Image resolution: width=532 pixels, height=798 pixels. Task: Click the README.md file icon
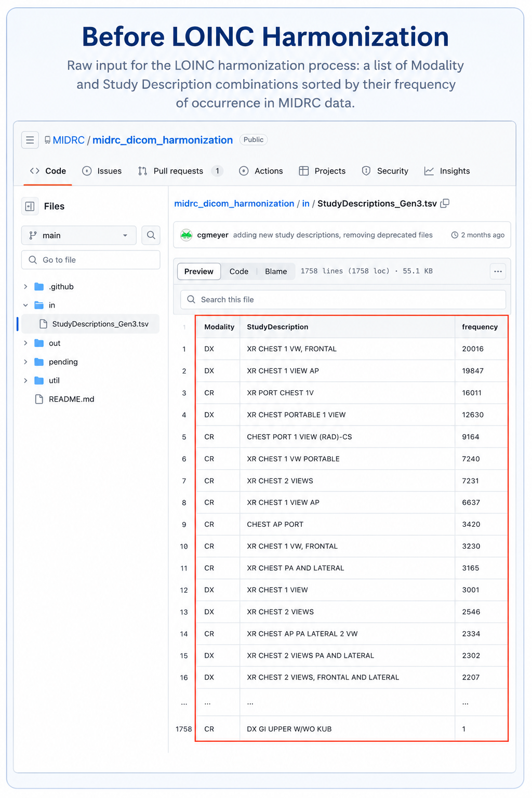pyautogui.click(x=39, y=399)
